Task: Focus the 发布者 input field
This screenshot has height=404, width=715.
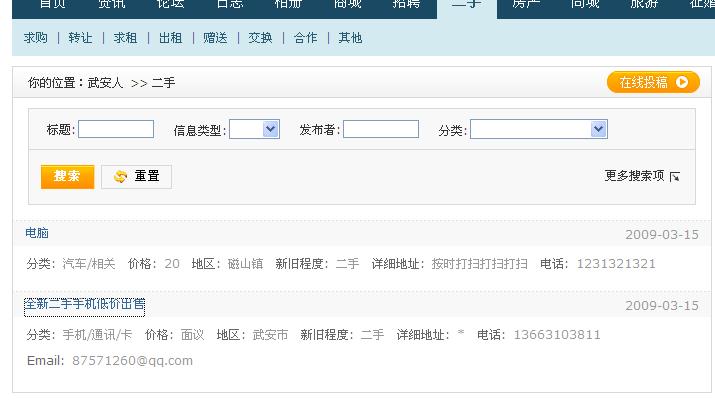Action: tap(381, 129)
